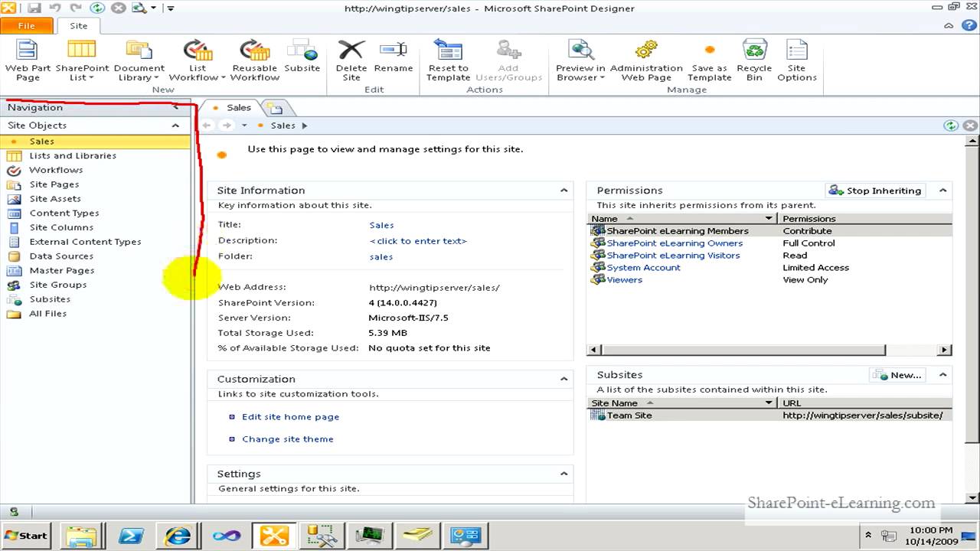Collapse the Subsites section
The image size is (980, 551).
[x=943, y=375]
